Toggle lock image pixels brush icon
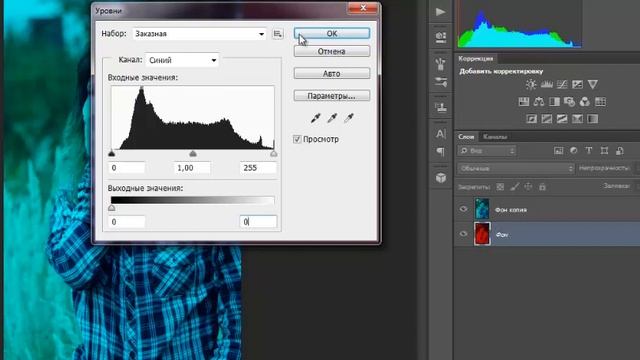Viewport: 640px width, 360px height. tap(515, 187)
